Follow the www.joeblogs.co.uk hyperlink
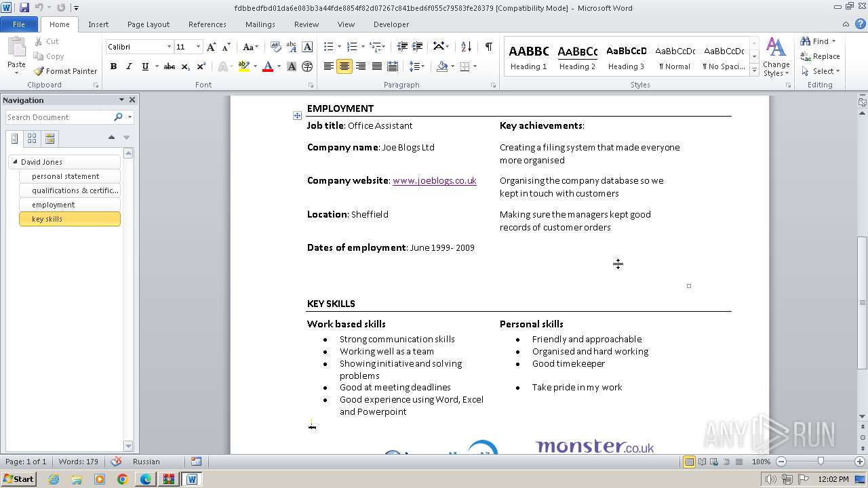The height and width of the screenshot is (488, 868). (435, 181)
